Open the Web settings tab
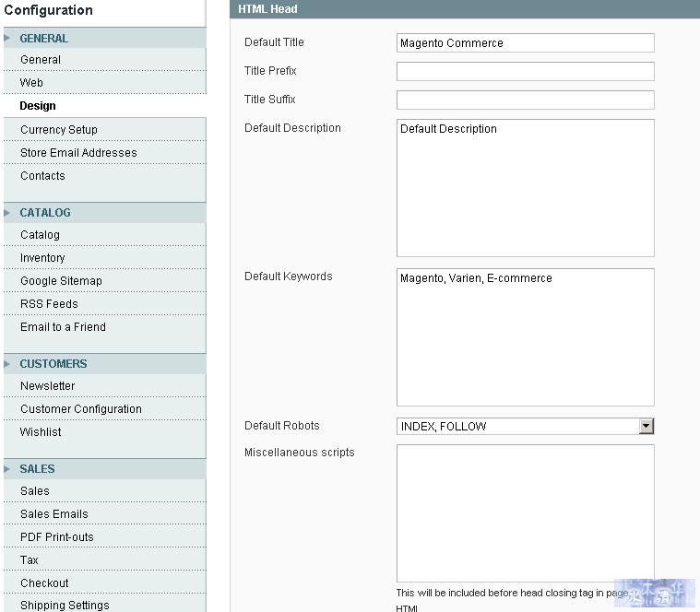This screenshot has width=700, height=612. [104, 83]
